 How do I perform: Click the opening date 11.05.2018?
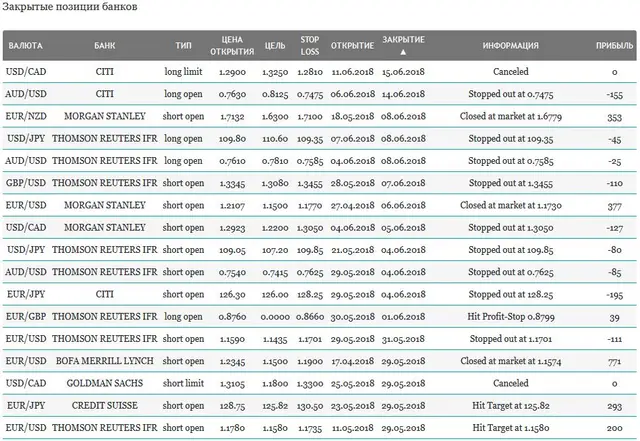tap(352, 428)
